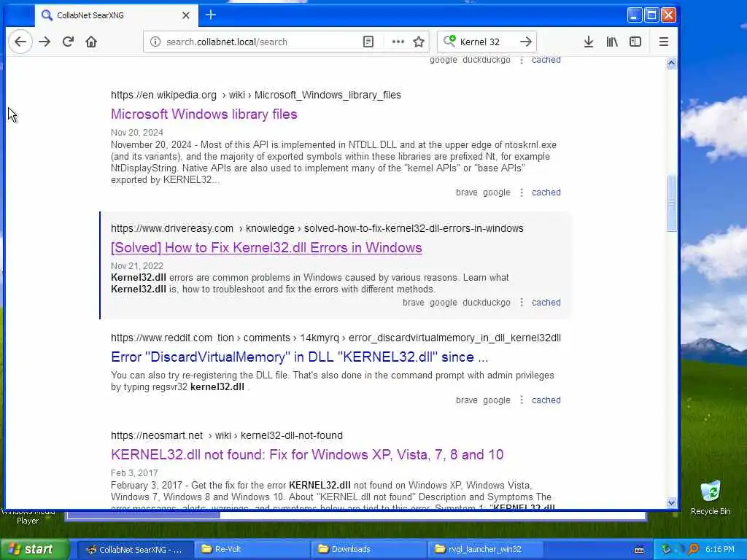Click the taskbar clock showing 6:16 PM

pos(719,549)
